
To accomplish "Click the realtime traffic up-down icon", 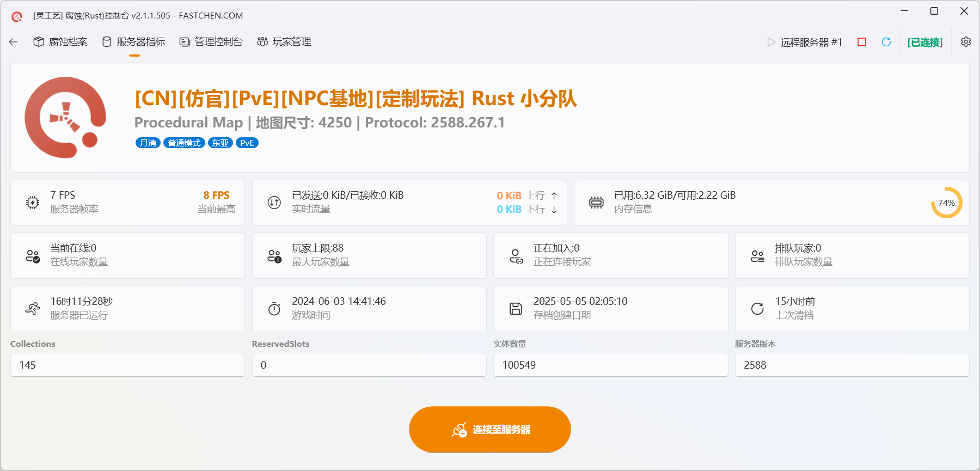I will (x=274, y=203).
